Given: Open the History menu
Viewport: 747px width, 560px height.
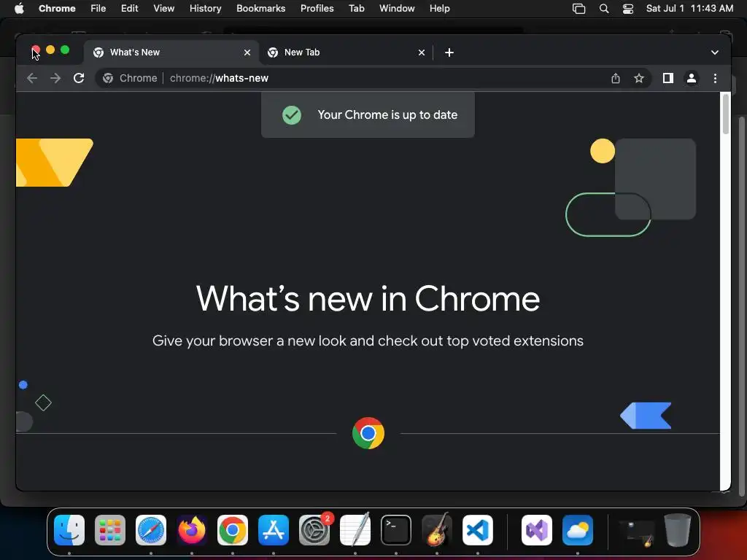Looking at the screenshot, I should point(205,9).
